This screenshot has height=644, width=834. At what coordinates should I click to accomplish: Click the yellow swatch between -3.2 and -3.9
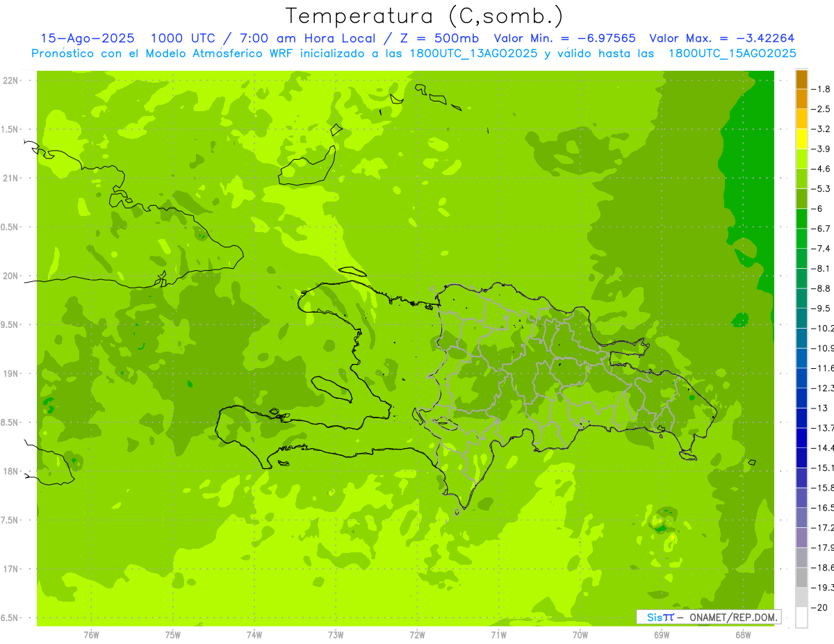801,139
